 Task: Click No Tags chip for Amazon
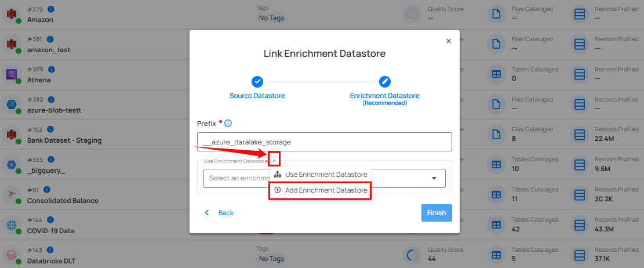click(x=271, y=17)
